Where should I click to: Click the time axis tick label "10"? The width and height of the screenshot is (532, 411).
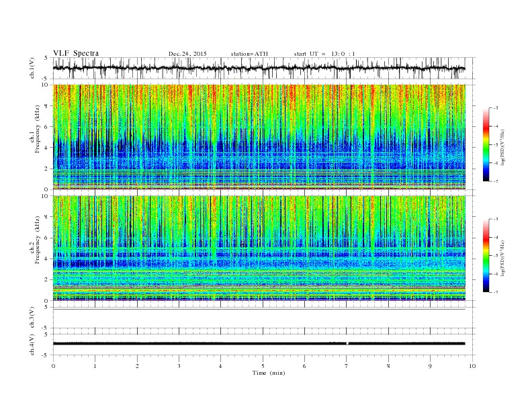point(472,366)
